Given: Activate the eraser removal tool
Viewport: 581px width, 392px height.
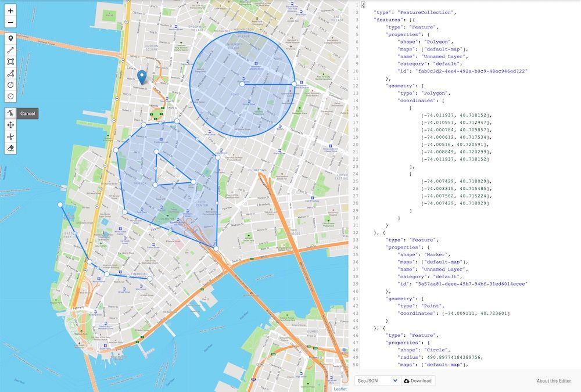Looking at the screenshot, I should [x=10, y=148].
